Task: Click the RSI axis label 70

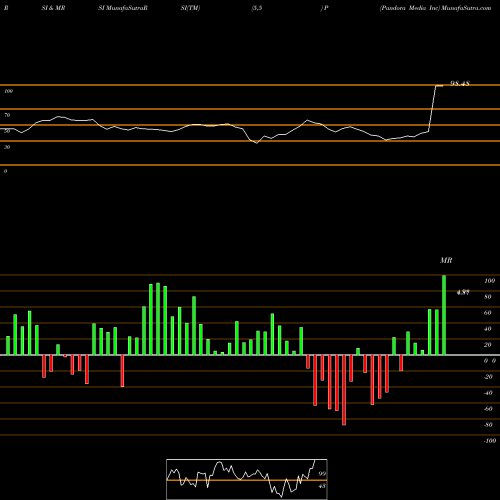Action: coord(7,115)
